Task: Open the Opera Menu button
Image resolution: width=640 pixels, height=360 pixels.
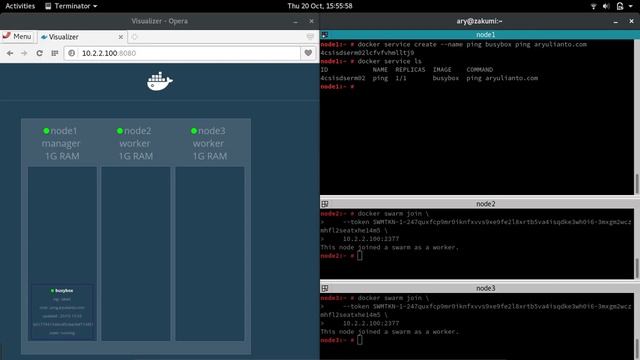Action: pyautogui.click(x=17, y=36)
